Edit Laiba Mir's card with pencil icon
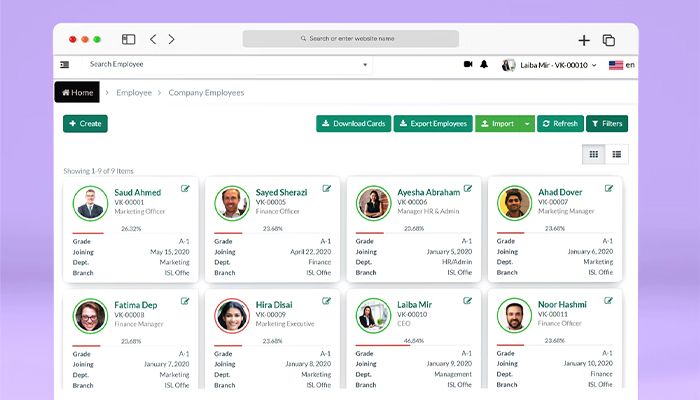The height and width of the screenshot is (400, 700). pyautogui.click(x=467, y=301)
